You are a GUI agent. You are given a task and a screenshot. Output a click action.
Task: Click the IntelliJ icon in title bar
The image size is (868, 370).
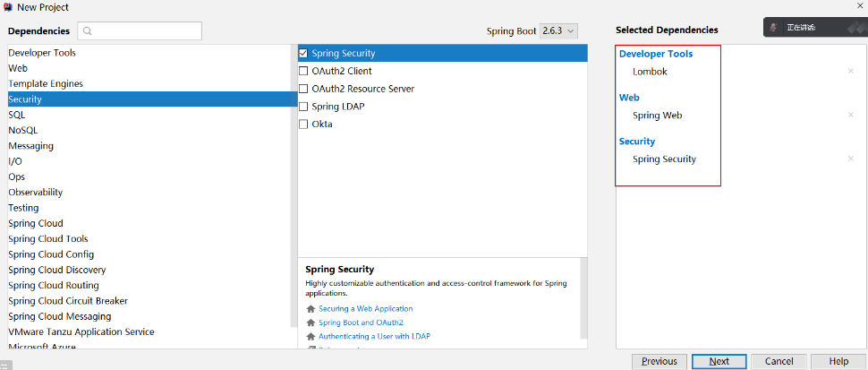(x=8, y=7)
